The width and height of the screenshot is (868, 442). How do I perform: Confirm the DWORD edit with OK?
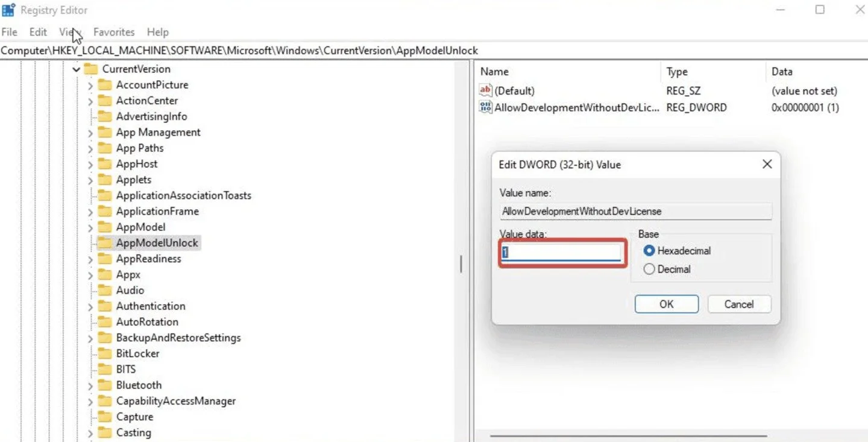coord(666,304)
